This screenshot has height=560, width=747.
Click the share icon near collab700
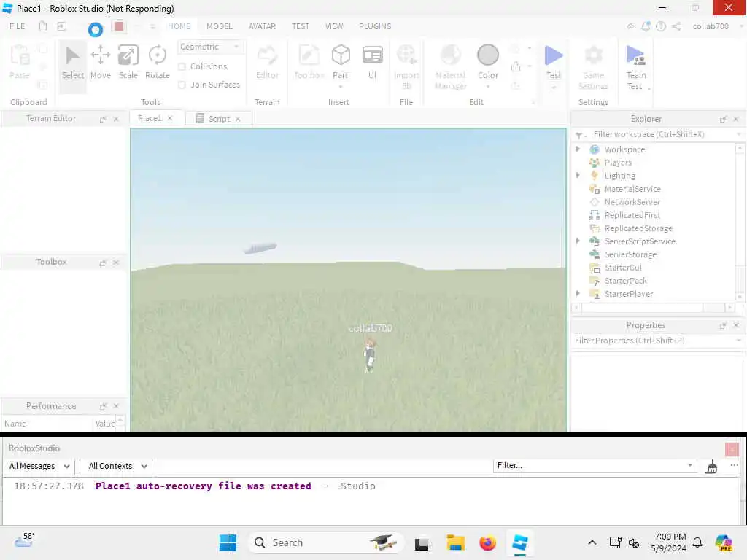click(676, 27)
